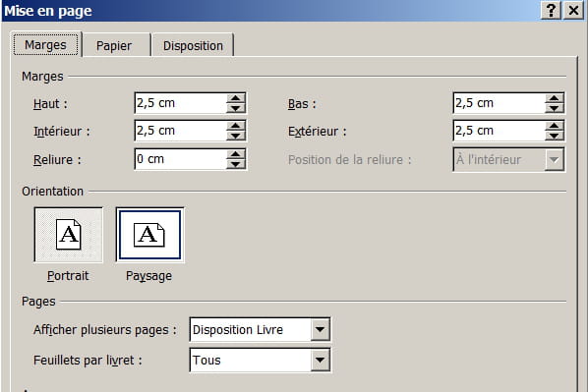
Task: Open the Disposition tab
Action: pos(193,46)
